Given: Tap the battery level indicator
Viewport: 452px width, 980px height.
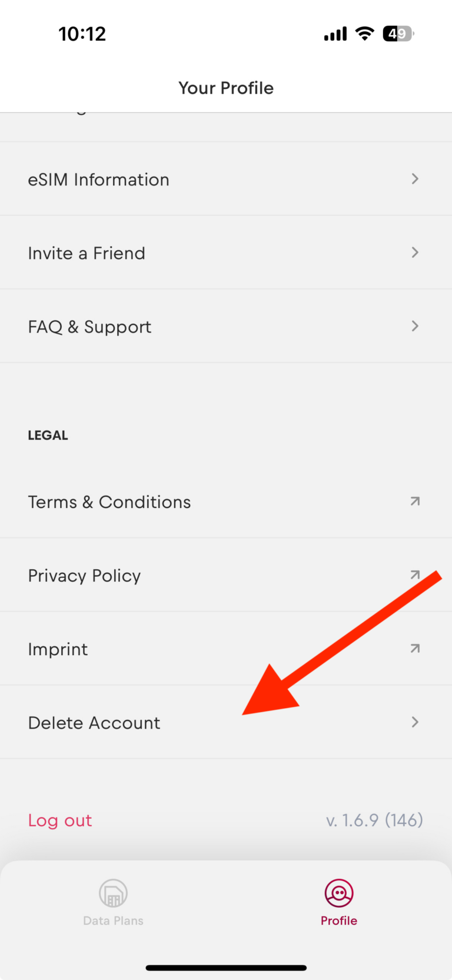Looking at the screenshot, I should 398,34.
